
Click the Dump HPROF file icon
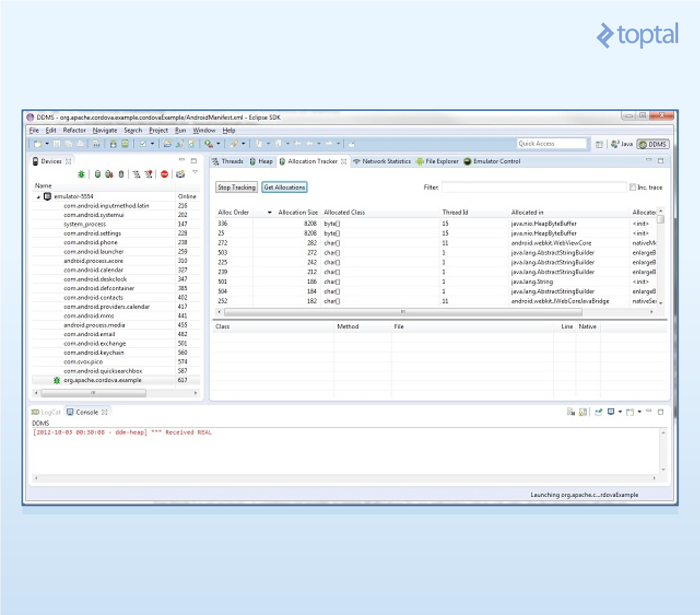[109, 174]
